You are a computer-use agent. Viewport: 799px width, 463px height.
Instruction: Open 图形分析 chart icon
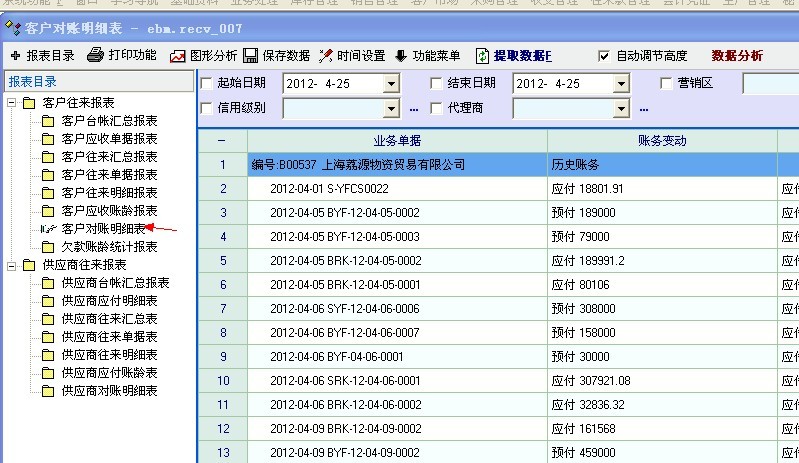[x=178, y=56]
